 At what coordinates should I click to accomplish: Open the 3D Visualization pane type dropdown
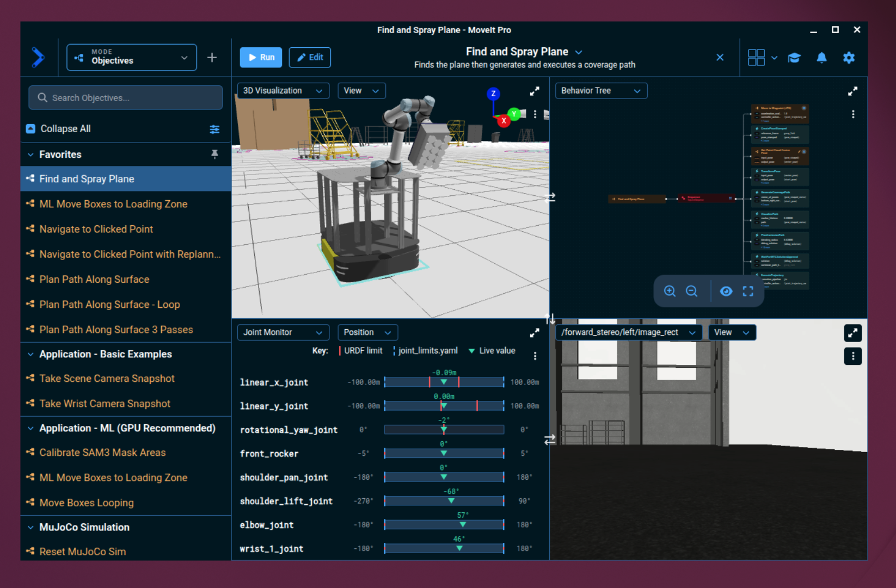point(283,91)
